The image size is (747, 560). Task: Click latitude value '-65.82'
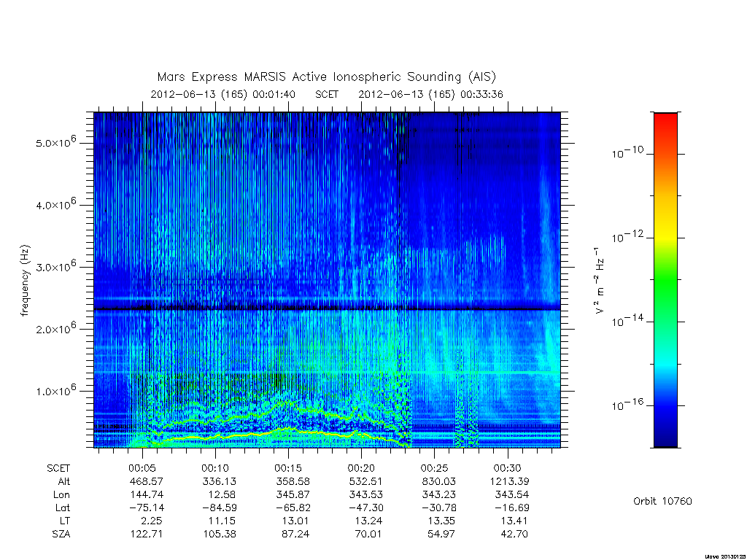coord(293,508)
